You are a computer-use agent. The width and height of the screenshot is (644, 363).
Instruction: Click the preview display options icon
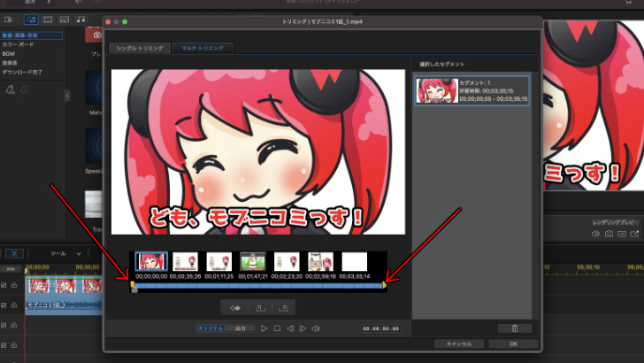[622, 234]
